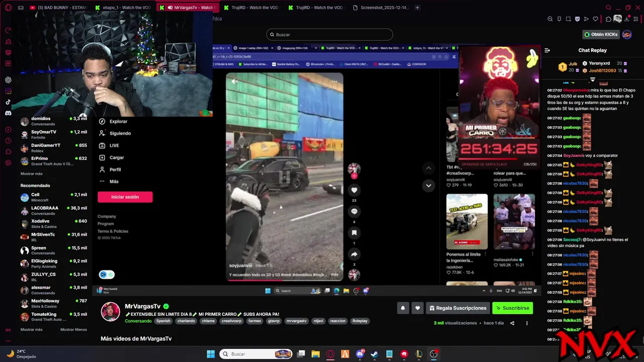644x362 pixels.
Task: Click the green Suscribirse button
Action: coord(512,308)
